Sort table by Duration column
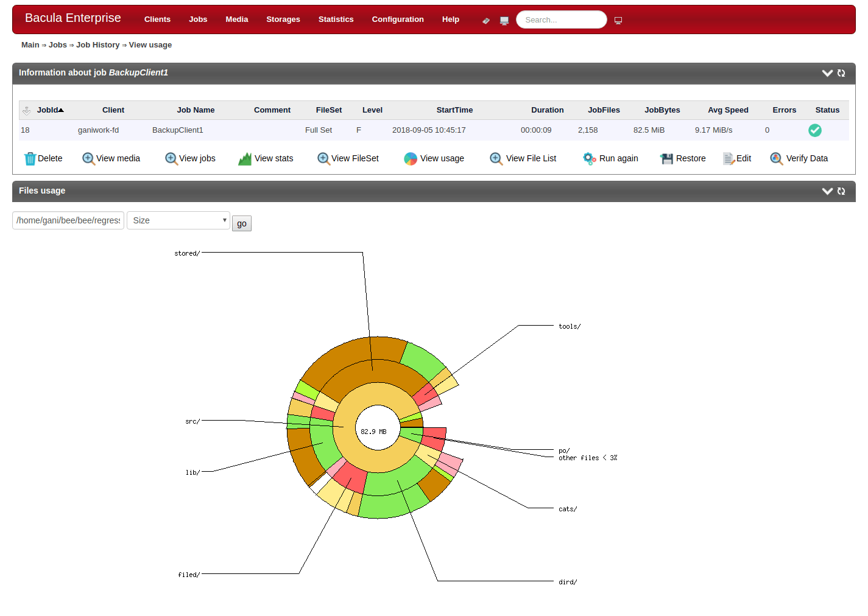Screen dimensions: 868x616 [548, 110]
